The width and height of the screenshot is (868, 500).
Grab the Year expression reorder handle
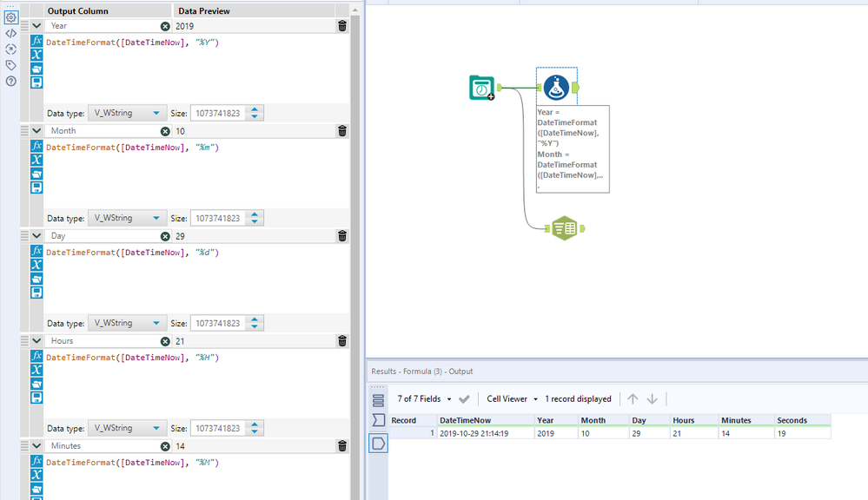pos(24,25)
